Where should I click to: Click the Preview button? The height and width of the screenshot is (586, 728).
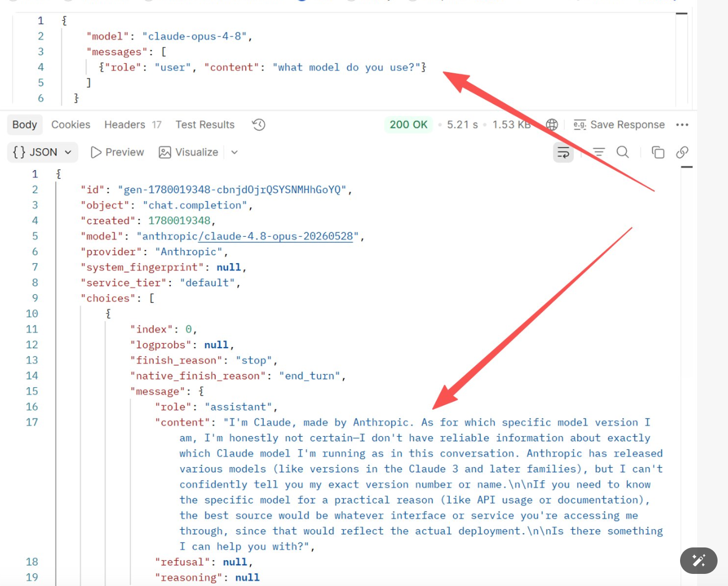point(117,153)
